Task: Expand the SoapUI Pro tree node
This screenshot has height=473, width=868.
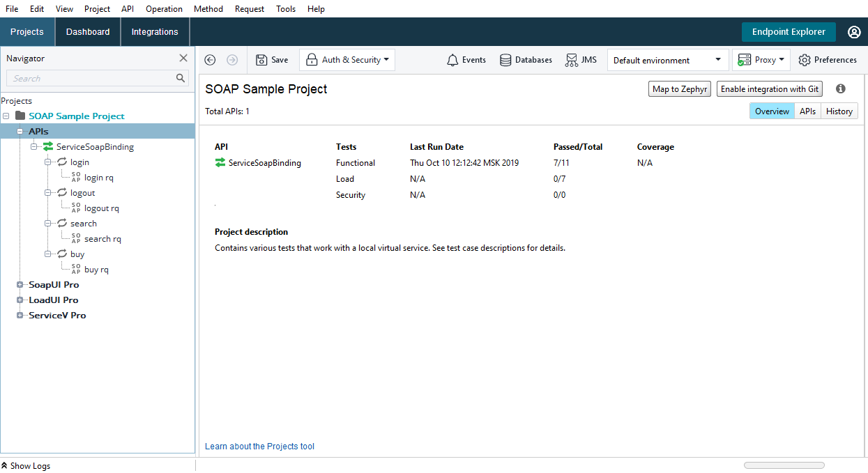Action: tap(20, 285)
